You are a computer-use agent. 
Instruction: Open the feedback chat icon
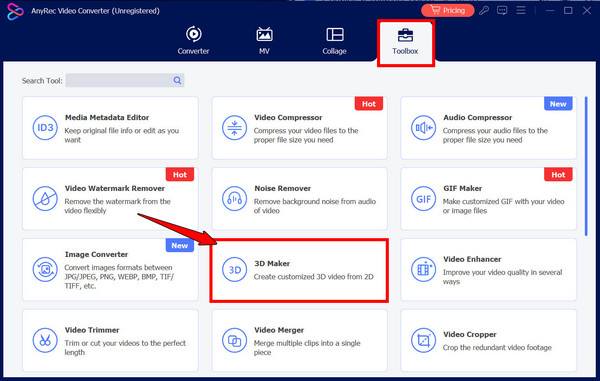click(502, 10)
